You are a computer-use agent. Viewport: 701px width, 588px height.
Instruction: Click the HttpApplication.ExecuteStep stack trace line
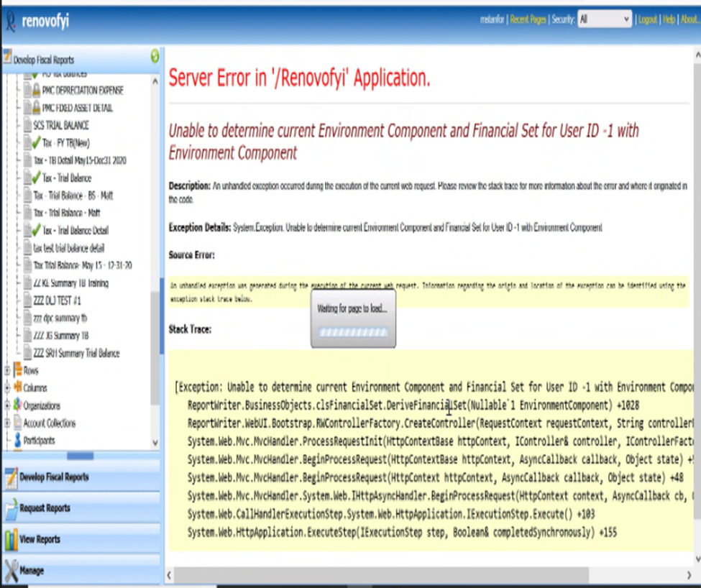[x=402, y=532]
